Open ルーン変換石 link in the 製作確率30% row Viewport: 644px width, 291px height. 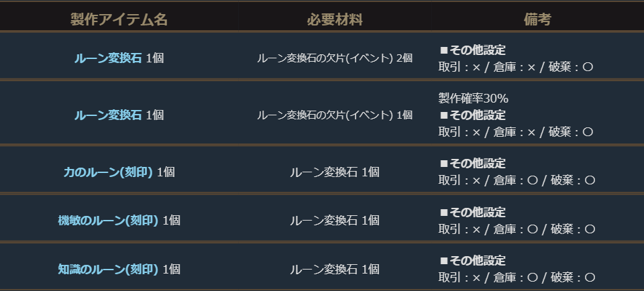(x=108, y=115)
